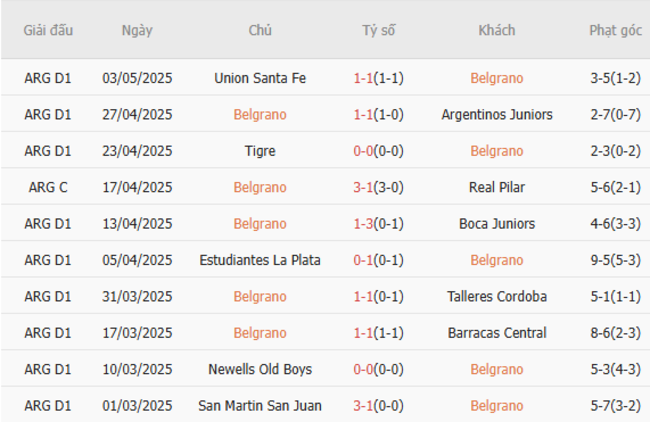Click Belgrano in the 27/04/2025 row

coord(260,115)
